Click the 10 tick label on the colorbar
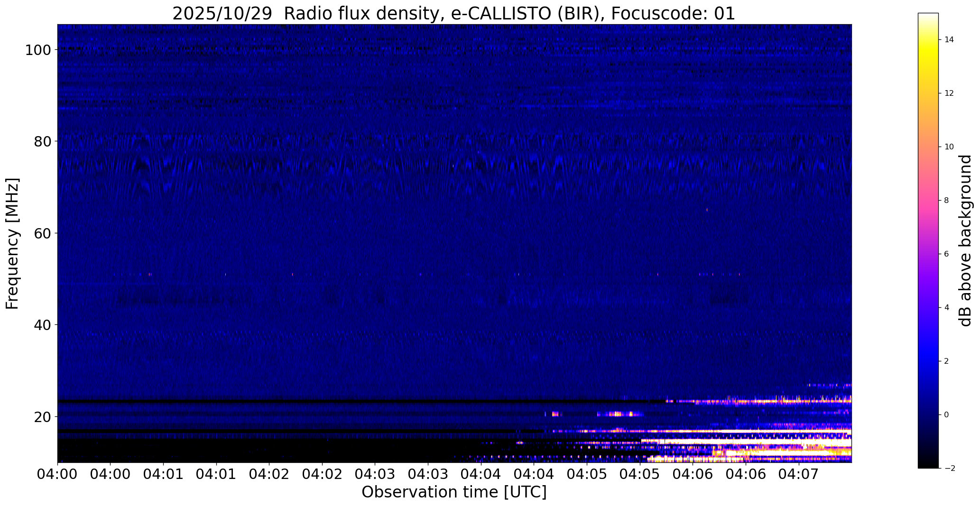The height and width of the screenshot is (506, 980). [x=949, y=147]
